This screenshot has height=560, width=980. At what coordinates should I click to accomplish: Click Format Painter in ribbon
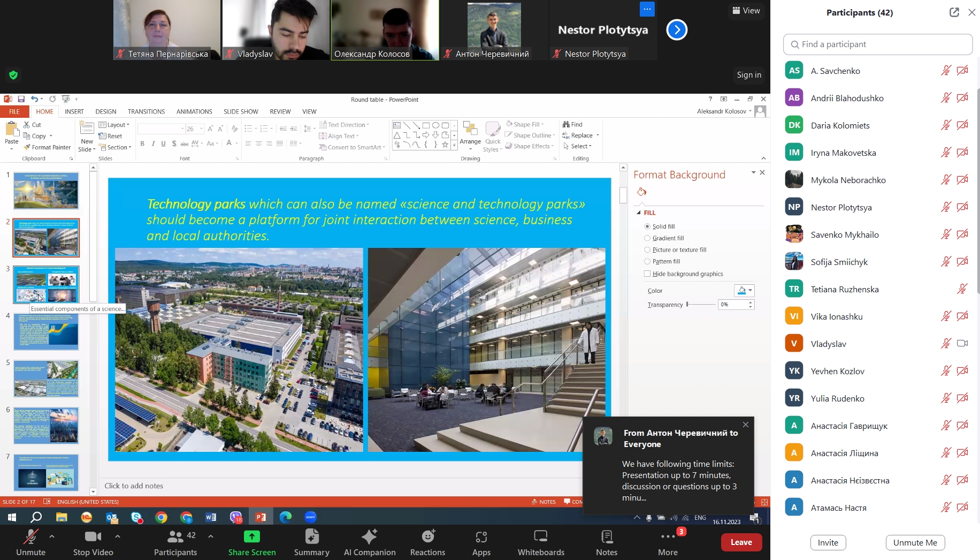[x=47, y=147]
